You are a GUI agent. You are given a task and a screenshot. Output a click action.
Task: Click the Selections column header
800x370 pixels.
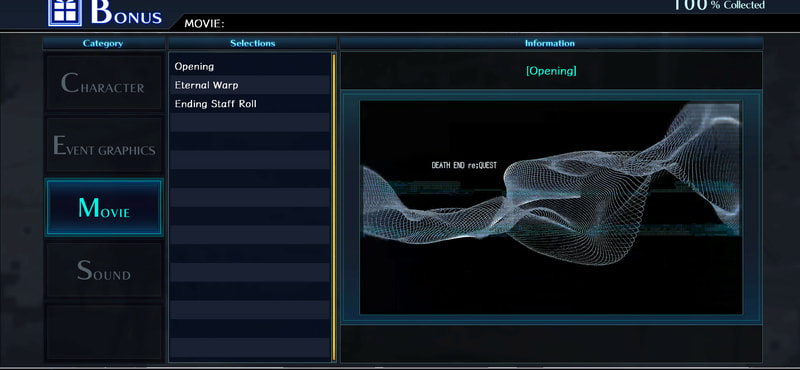253,43
